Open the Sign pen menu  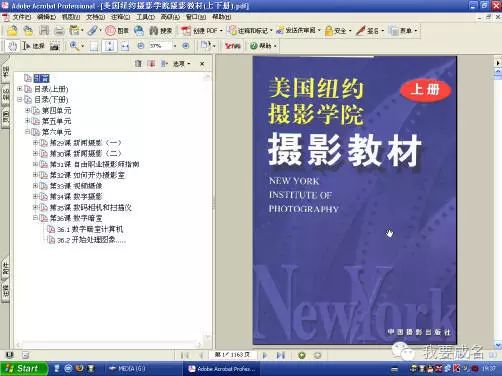coord(370,31)
